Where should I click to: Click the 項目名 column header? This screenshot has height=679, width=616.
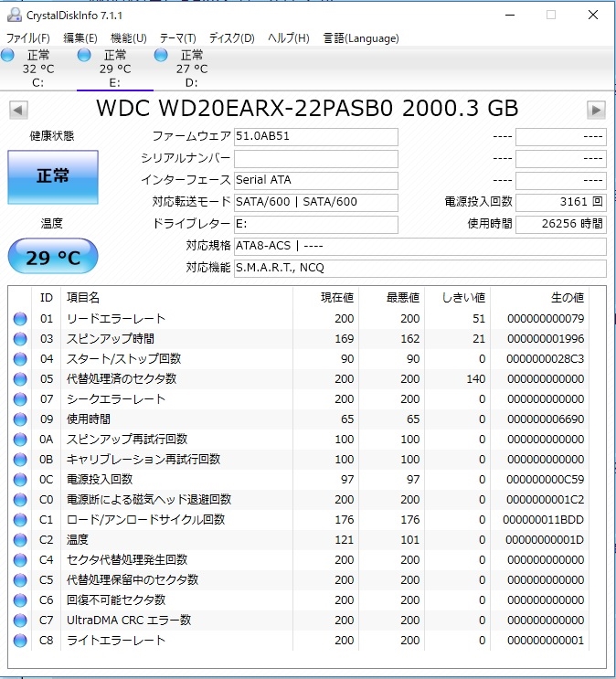pyautogui.click(x=83, y=298)
